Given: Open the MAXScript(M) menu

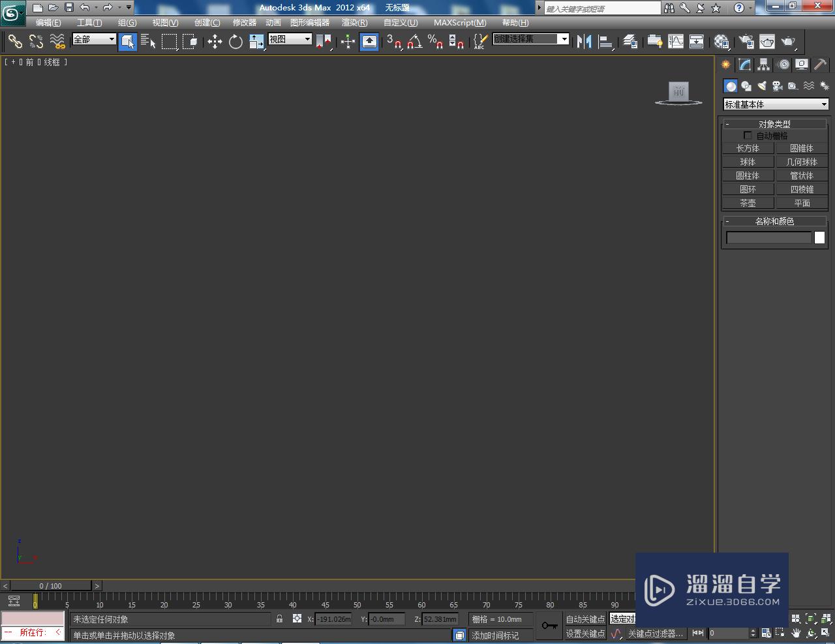Looking at the screenshot, I should [x=459, y=22].
